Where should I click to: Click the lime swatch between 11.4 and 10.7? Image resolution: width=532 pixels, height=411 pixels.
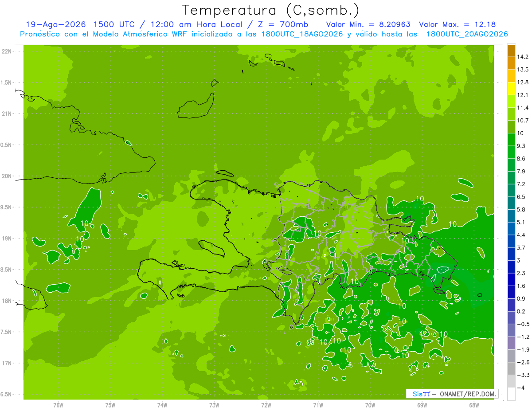click(x=511, y=114)
